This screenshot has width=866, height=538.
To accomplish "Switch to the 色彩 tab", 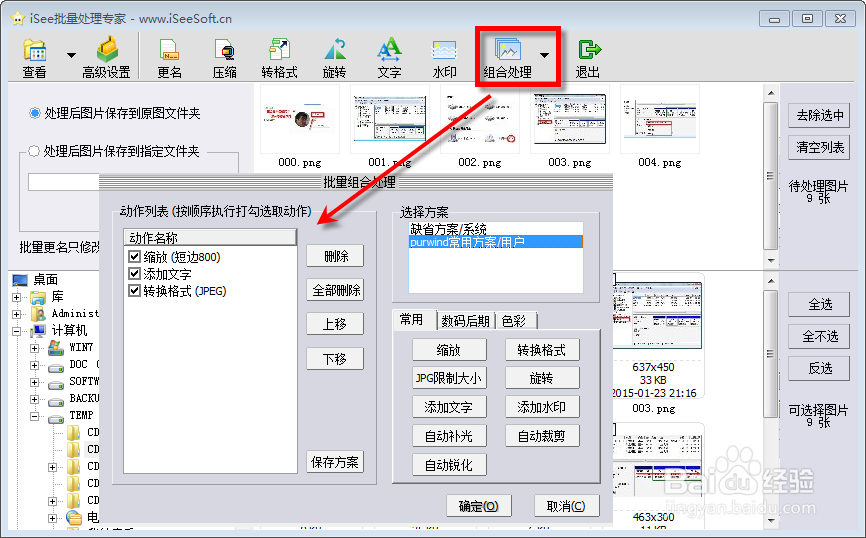I will tap(514, 321).
